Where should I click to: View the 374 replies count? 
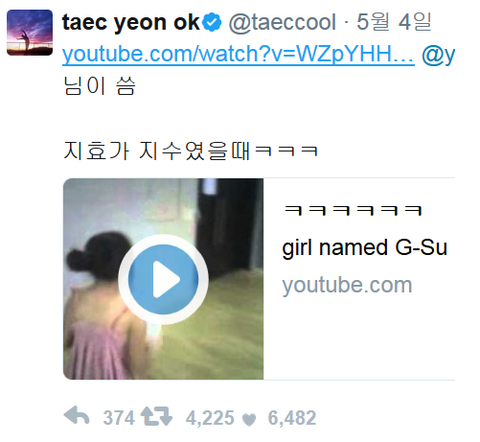tap(119, 418)
